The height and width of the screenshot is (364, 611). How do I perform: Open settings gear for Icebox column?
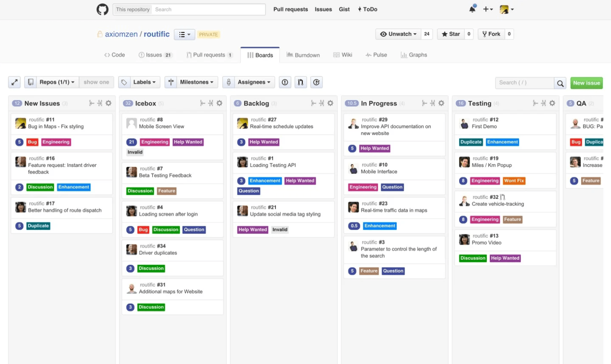pyautogui.click(x=219, y=103)
